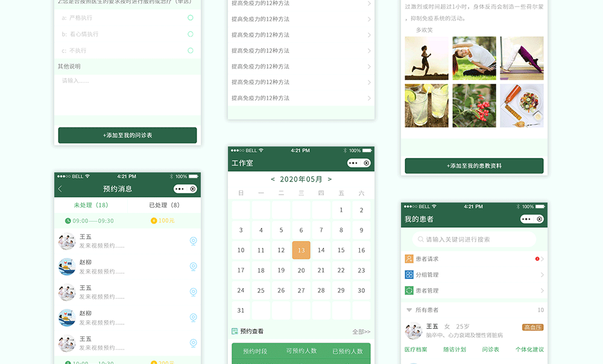Open the 医疗档案 link
Viewport: 603px width, 364px height.
[415, 350]
